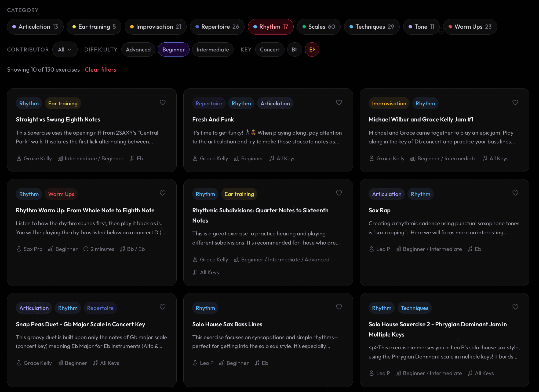Favorite the Snap Peas Duet exercise
Image resolution: width=539 pixels, height=392 pixels.
pos(163,307)
